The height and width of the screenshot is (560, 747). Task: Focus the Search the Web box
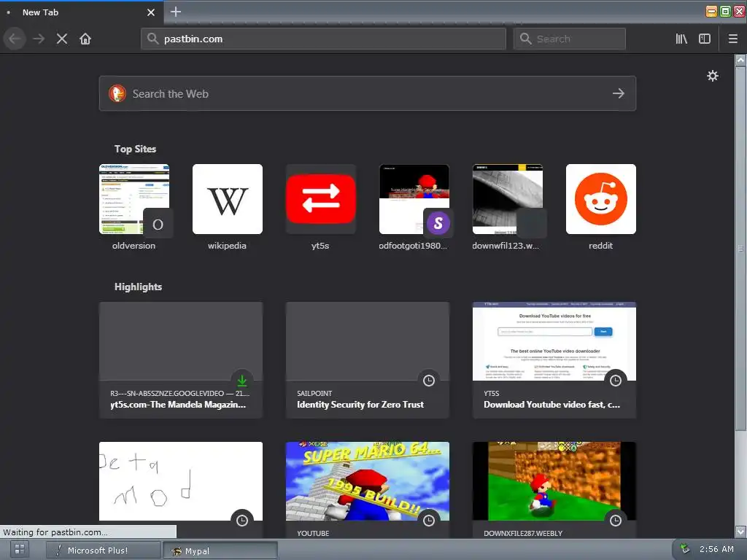(368, 93)
